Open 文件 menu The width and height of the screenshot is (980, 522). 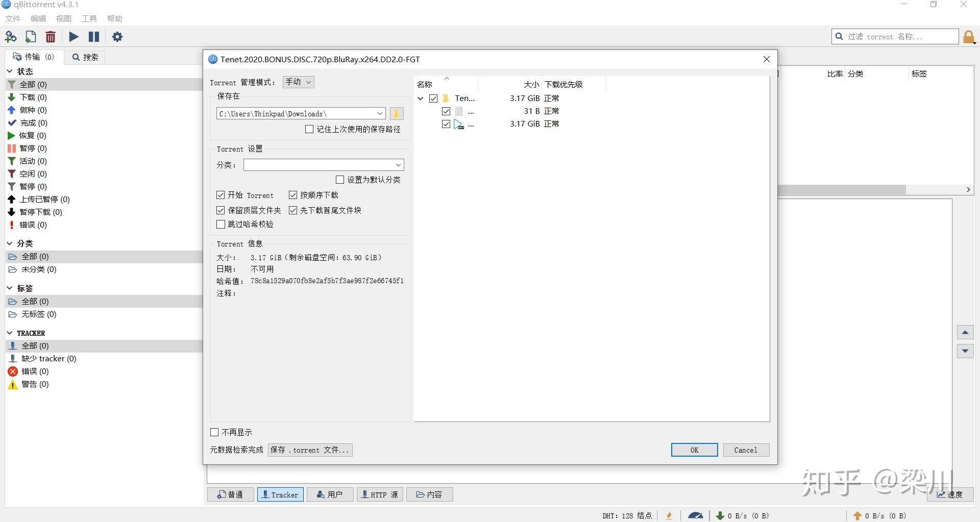(13, 18)
